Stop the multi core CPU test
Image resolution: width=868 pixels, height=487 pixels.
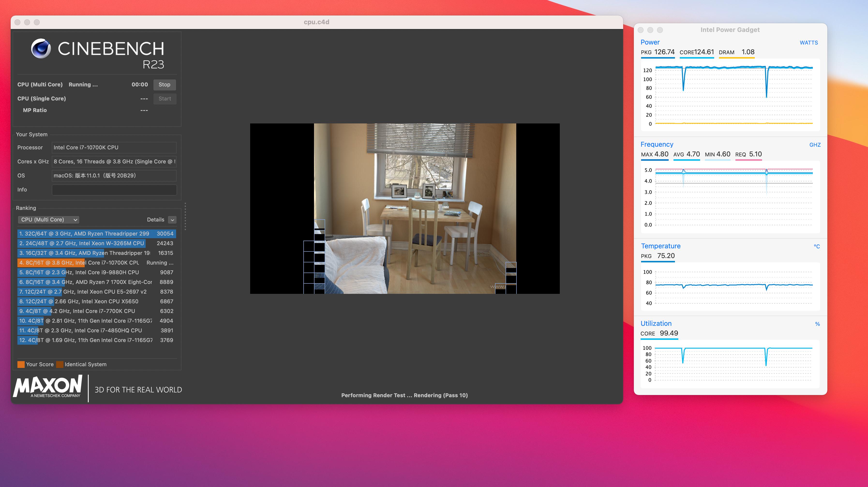point(165,84)
